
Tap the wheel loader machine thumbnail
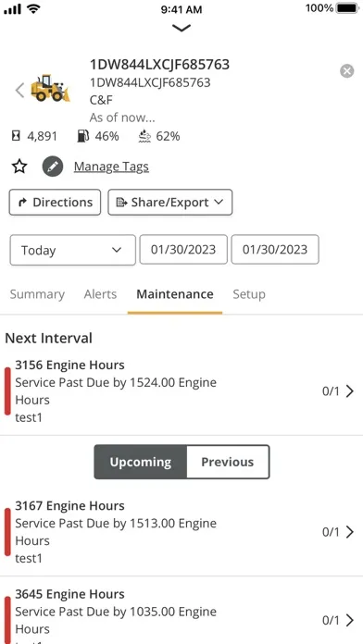51,88
